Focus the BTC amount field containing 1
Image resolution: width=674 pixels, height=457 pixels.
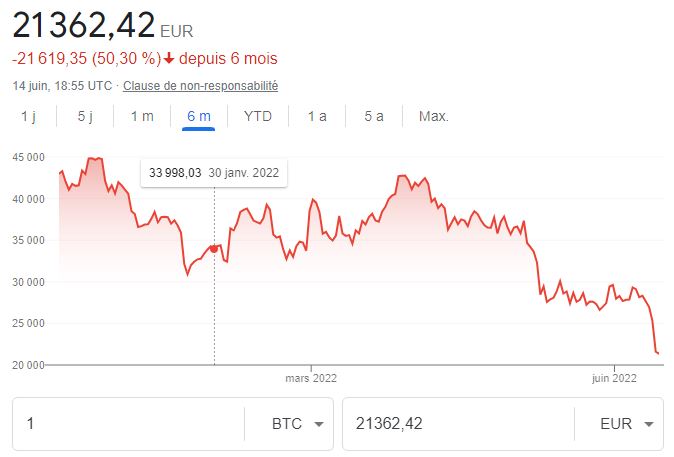130,424
